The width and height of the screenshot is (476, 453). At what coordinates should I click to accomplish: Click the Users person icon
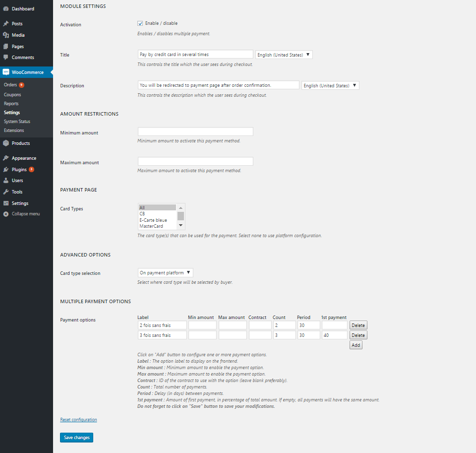(x=6, y=181)
